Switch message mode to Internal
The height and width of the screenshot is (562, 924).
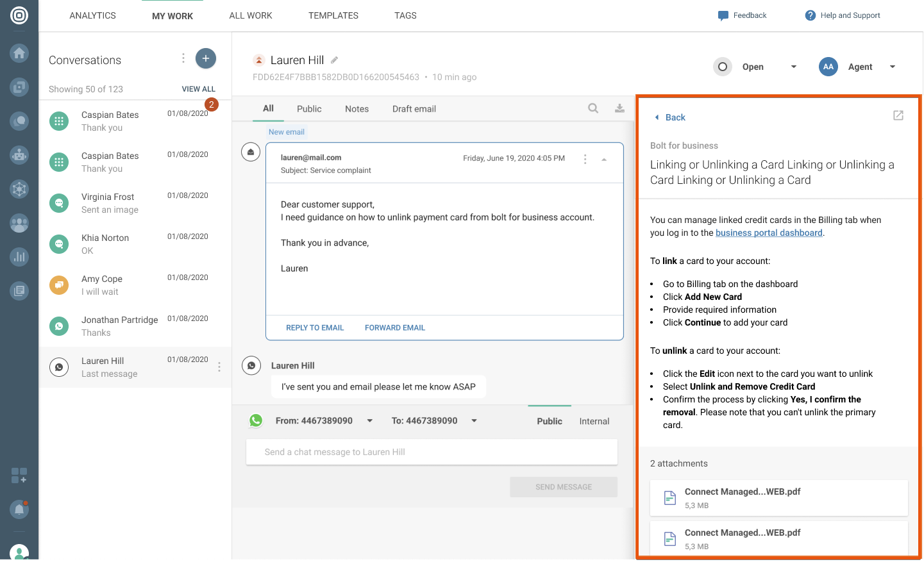coord(594,421)
